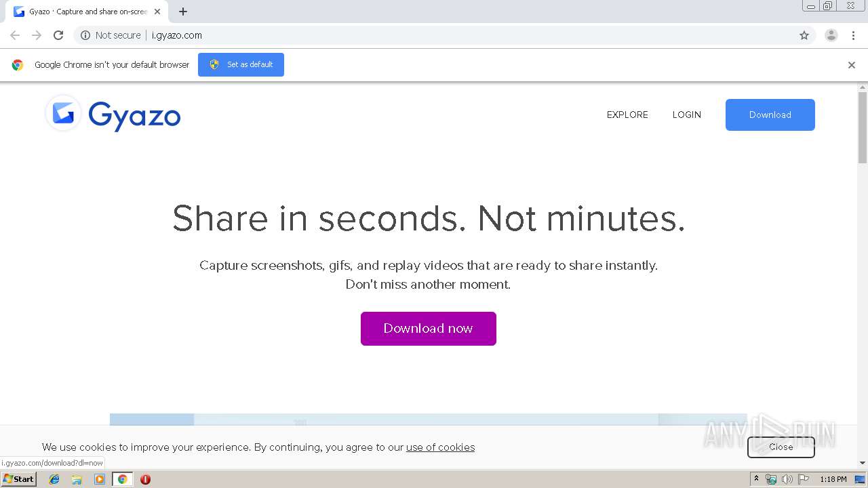Bookmark this page with star icon
This screenshot has width=868, height=488.
(x=804, y=35)
